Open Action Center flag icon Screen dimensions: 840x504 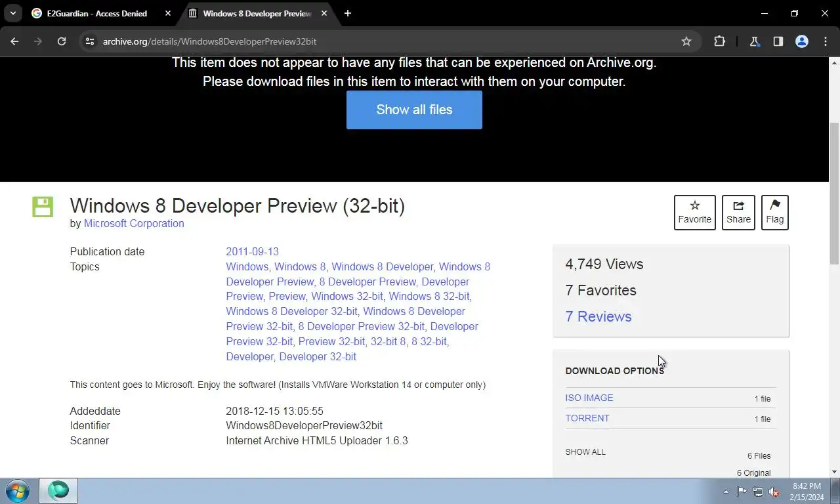point(742,492)
